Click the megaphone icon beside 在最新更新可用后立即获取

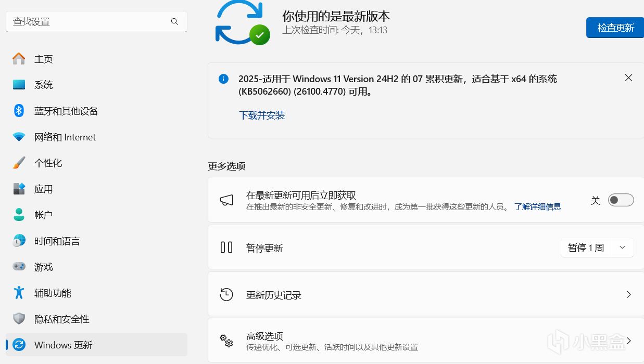coord(226,200)
